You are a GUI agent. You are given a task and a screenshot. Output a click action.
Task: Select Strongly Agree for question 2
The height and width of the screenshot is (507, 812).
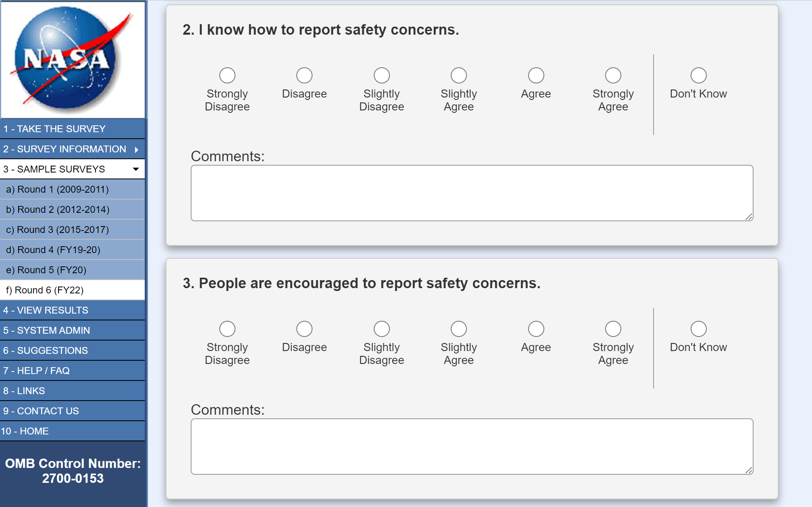coord(613,75)
